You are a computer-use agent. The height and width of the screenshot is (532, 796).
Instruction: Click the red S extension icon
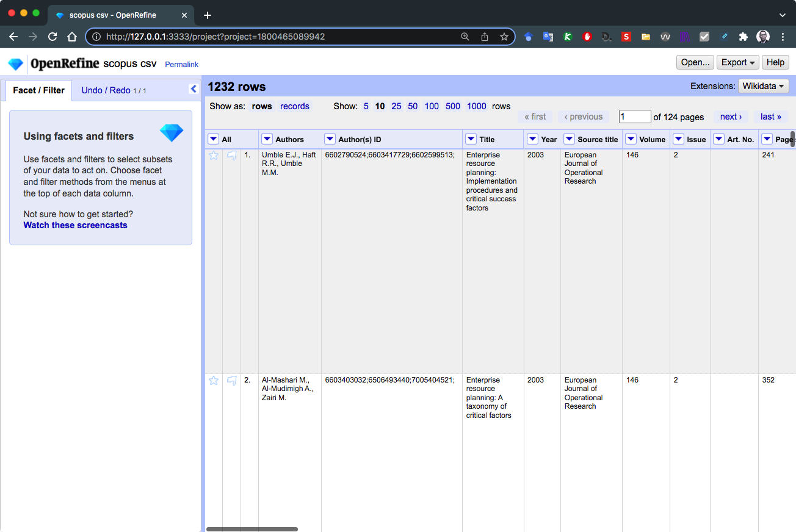pos(626,37)
